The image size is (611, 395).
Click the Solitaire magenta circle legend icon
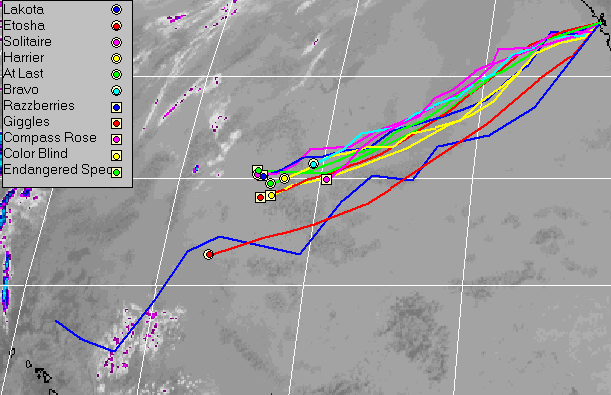116,42
